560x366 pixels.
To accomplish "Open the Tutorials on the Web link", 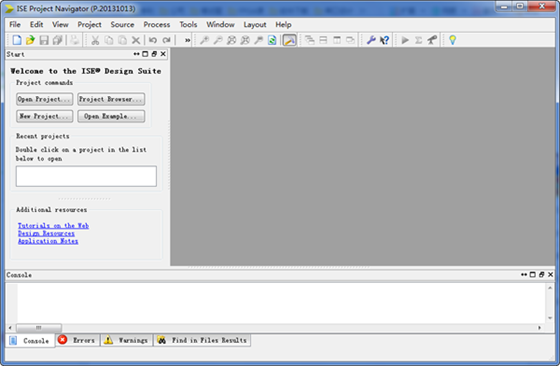I will pos(53,226).
